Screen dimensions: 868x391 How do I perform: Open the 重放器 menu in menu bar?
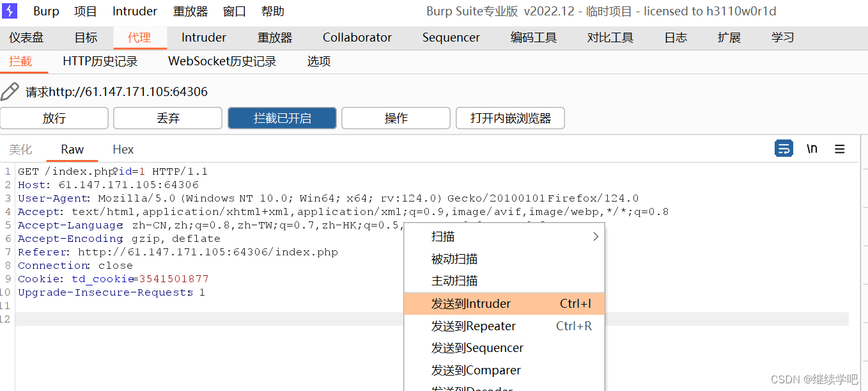click(190, 12)
